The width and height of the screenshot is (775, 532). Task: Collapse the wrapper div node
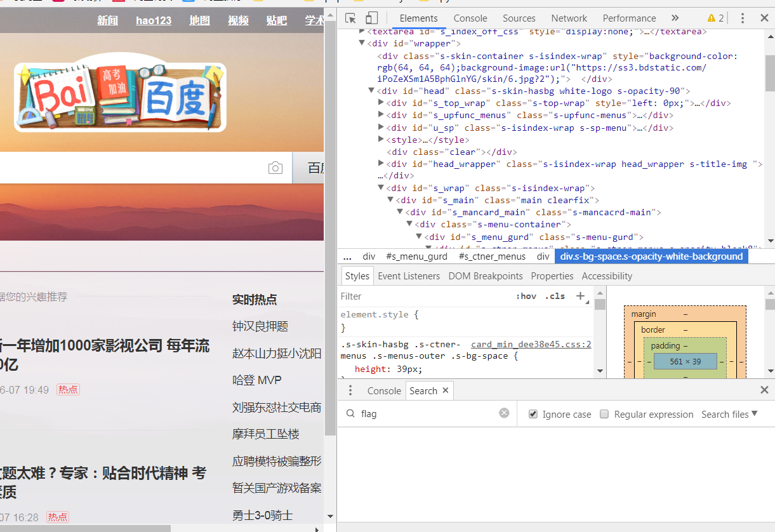coord(362,43)
